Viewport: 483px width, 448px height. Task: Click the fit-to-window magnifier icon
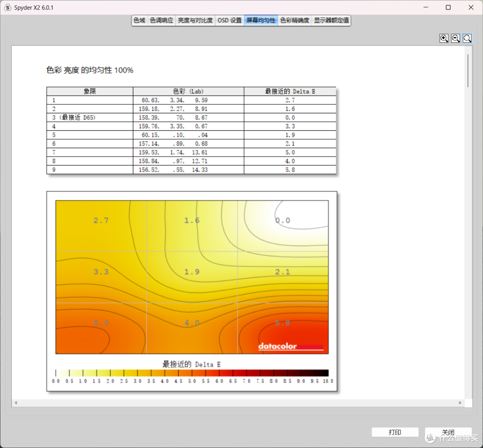467,38
